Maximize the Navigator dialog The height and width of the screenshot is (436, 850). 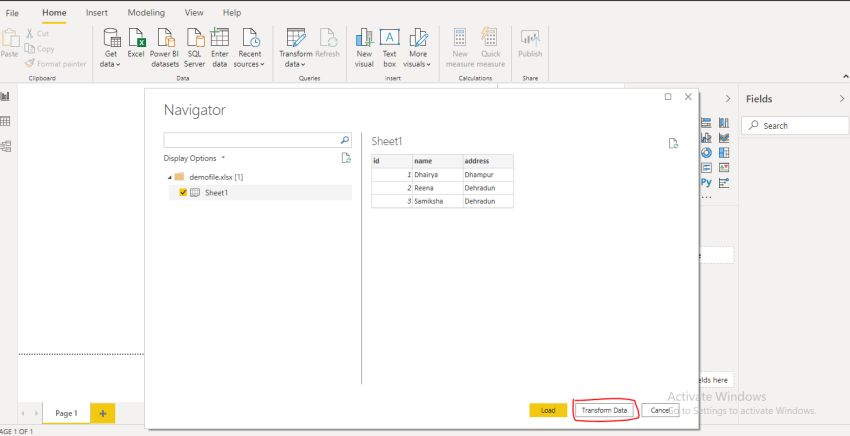coord(668,97)
